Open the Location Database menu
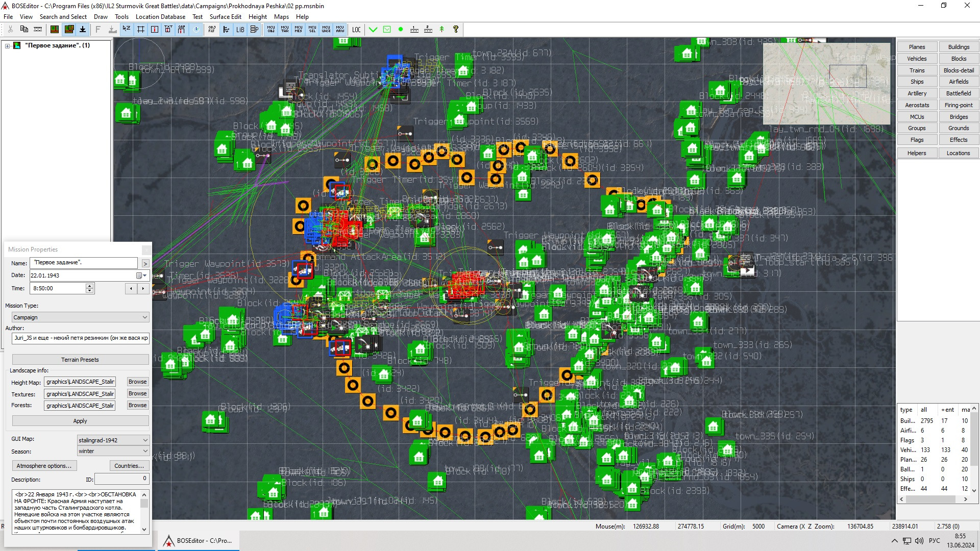This screenshot has height=551, width=980. (160, 16)
